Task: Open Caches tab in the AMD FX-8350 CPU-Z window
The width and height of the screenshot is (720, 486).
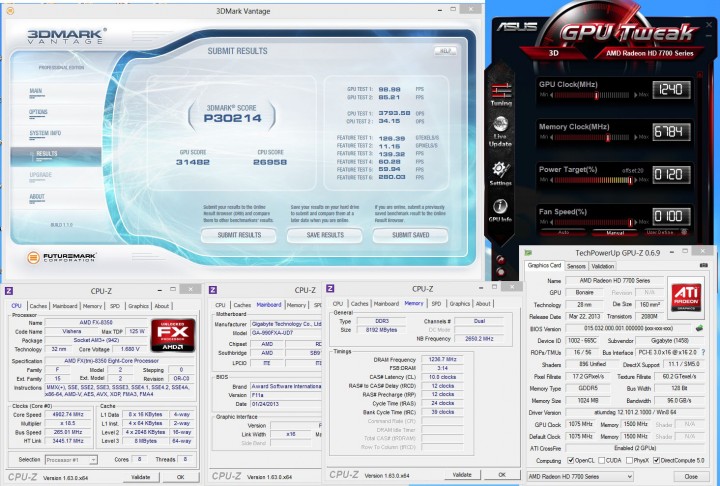Action: click(x=39, y=306)
